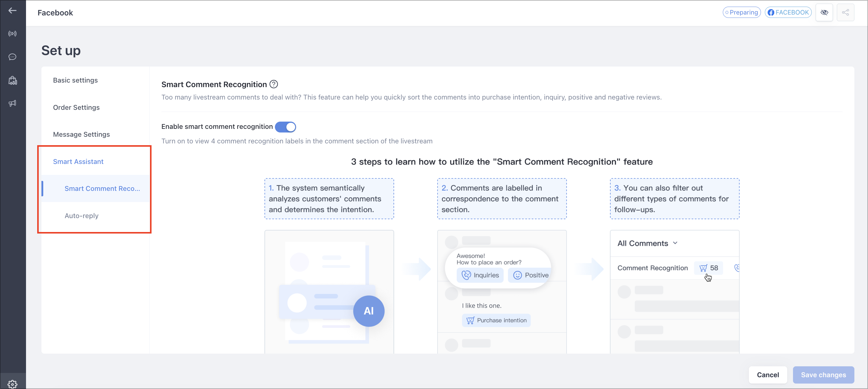This screenshot has width=868, height=389.
Task: Click the cart count 58 filter
Action: click(708, 268)
